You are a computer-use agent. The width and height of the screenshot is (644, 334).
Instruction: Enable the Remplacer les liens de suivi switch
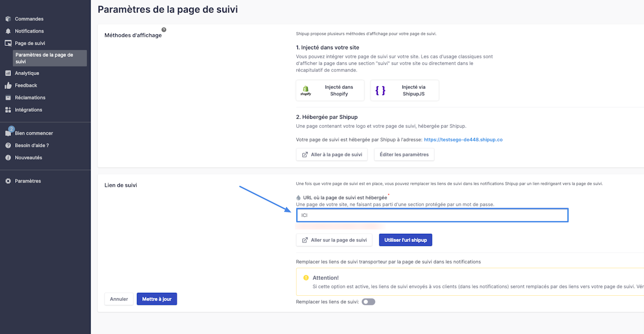pyautogui.click(x=368, y=302)
